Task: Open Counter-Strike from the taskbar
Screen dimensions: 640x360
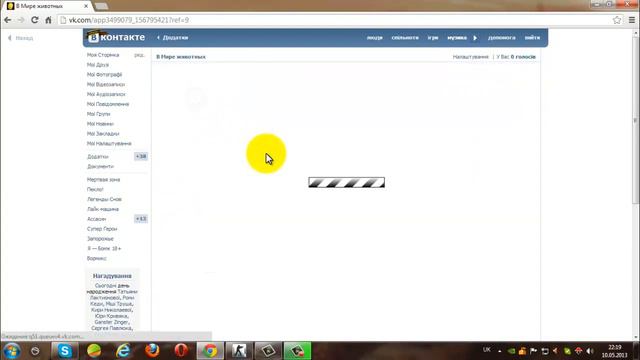Action: point(239,351)
